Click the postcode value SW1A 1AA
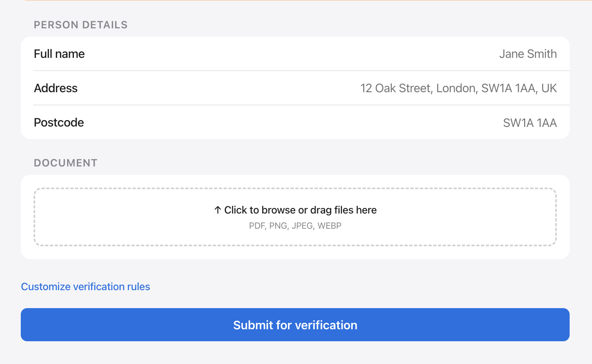Image resolution: width=592 pixels, height=364 pixels. coord(530,123)
